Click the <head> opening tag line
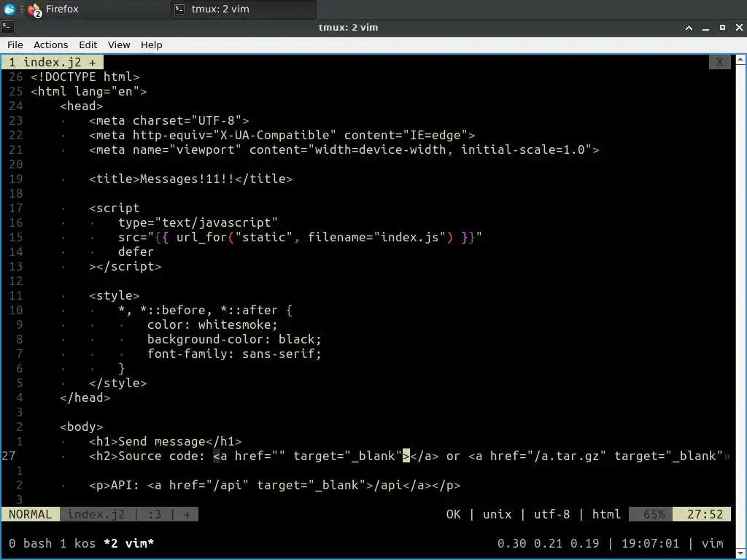 click(81, 106)
